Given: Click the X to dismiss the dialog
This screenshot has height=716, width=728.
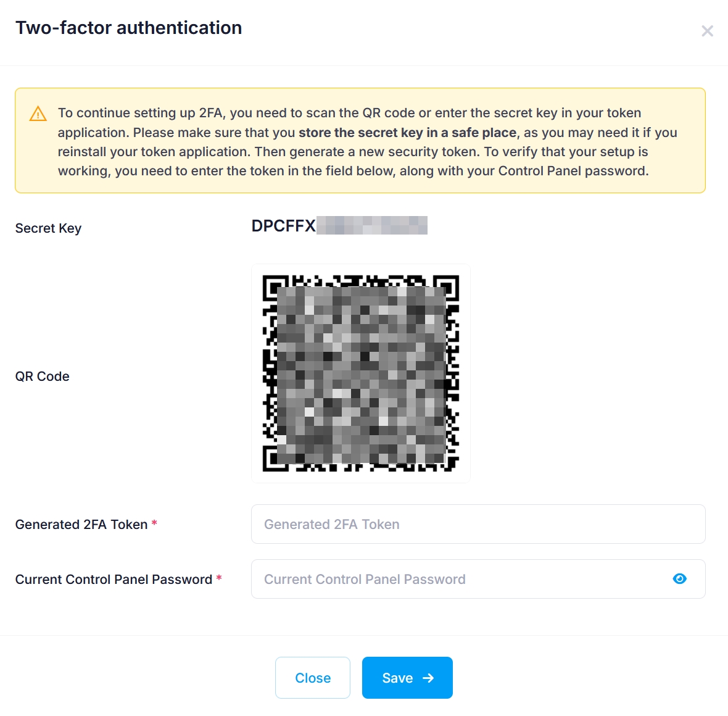Looking at the screenshot, I should (x=707, y=31).
